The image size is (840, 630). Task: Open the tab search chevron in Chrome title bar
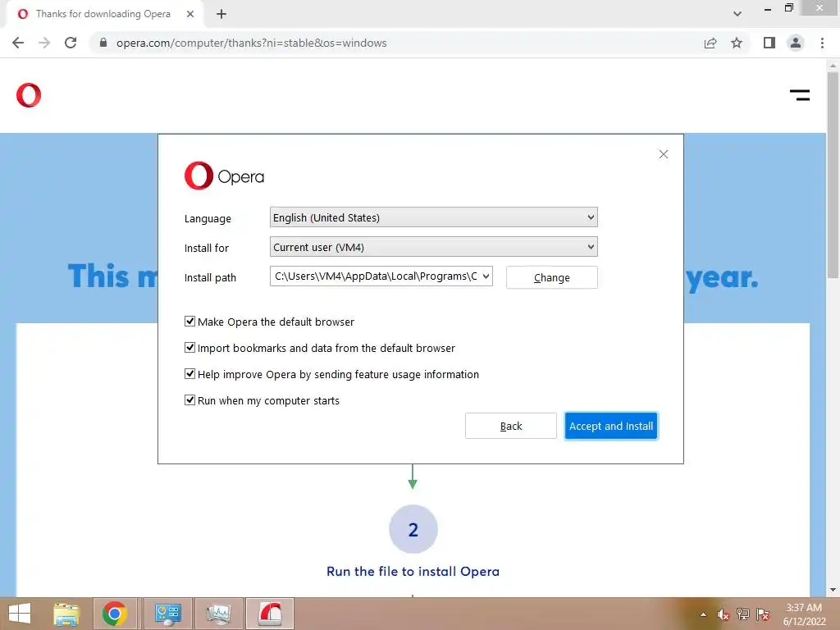click(x=737, y=14)
